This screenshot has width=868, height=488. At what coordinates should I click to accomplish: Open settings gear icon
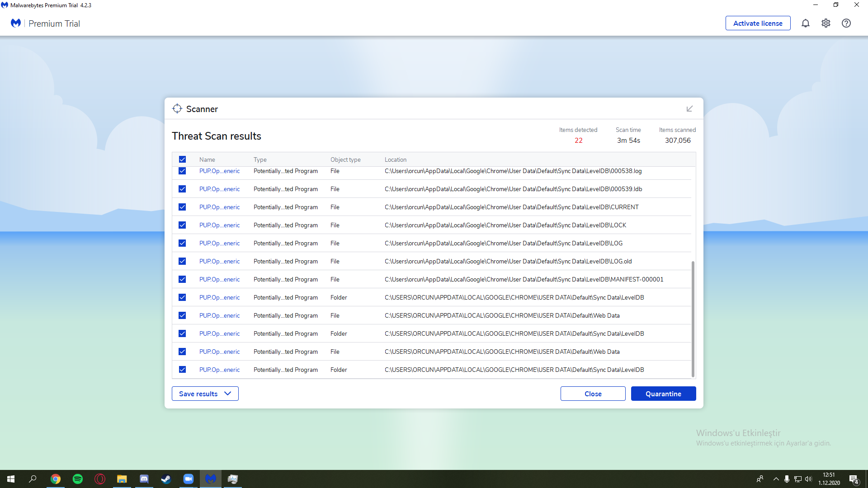826,23
